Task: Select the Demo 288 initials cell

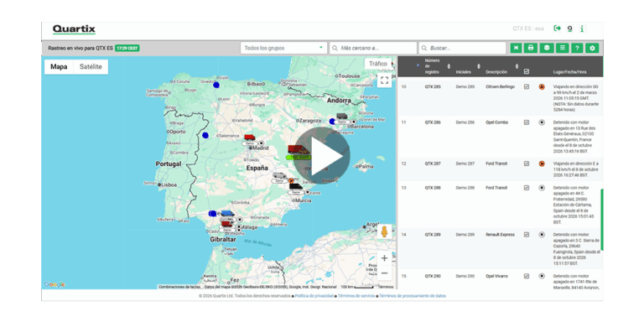Action: pyautogui.click(x=465, y=188)
